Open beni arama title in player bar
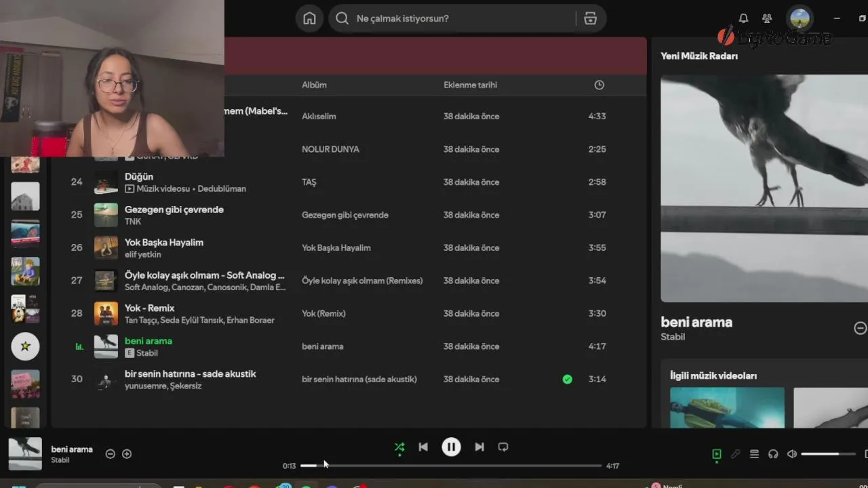 click(72, 449)
